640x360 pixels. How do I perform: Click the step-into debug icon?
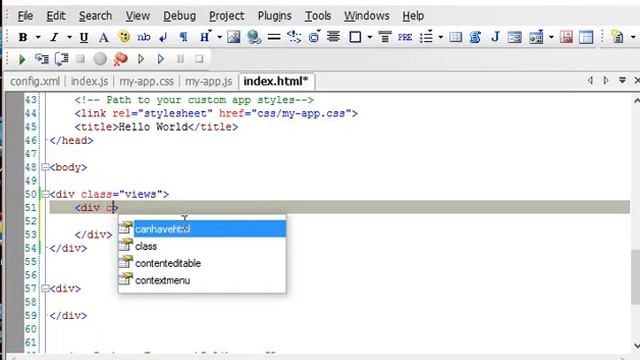(42, 59)
